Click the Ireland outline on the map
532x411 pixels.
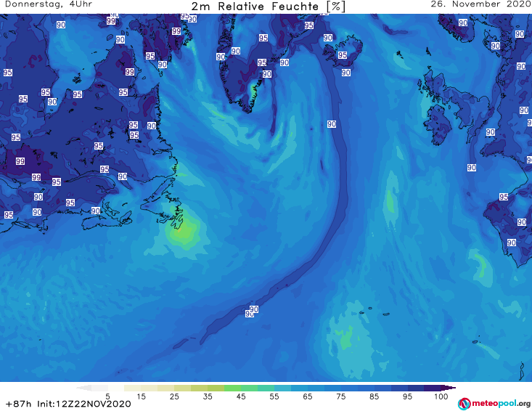[x=438, y=125]
